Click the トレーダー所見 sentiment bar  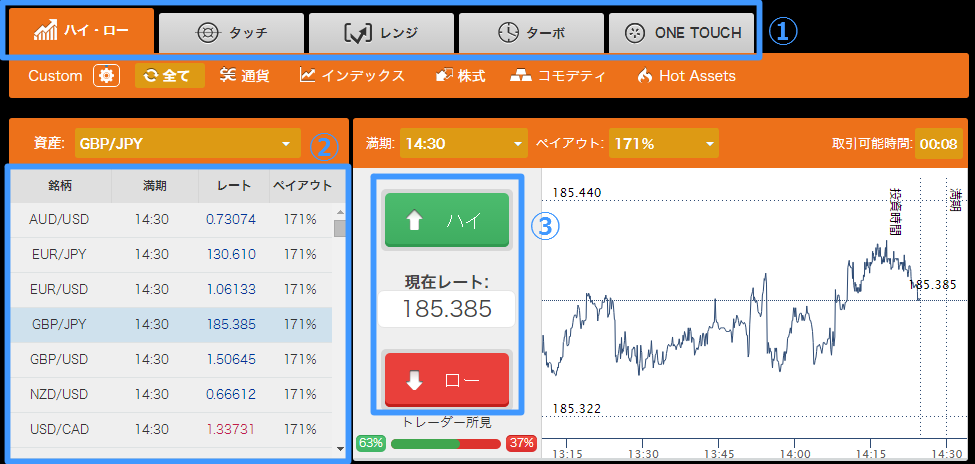(446, 443)
